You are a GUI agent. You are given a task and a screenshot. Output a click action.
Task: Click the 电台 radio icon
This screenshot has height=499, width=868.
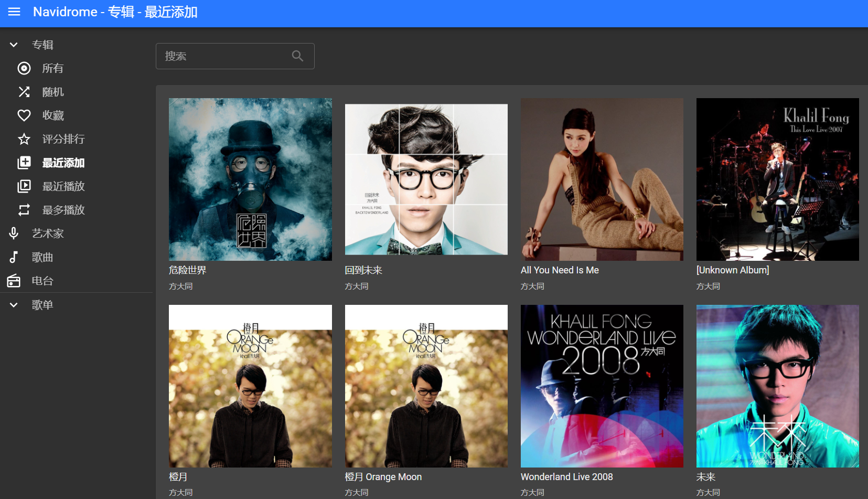click(14, 281)
